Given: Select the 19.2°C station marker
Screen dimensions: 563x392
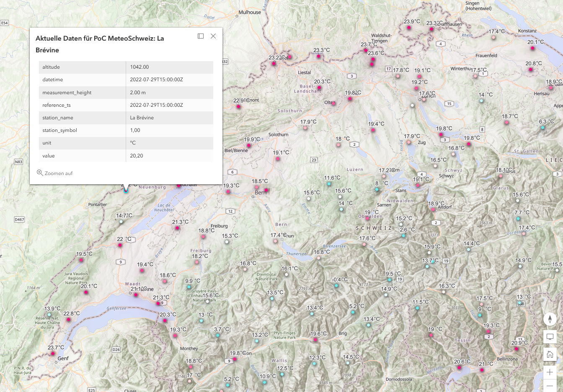Looking at the screenshot, I should click(416, 88).
